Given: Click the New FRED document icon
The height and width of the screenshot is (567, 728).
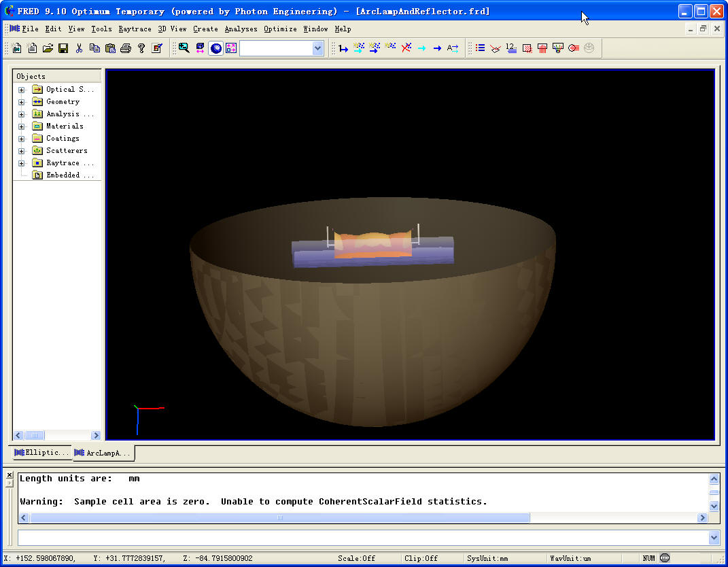Looking at the screenshot, I should (17, 48).
